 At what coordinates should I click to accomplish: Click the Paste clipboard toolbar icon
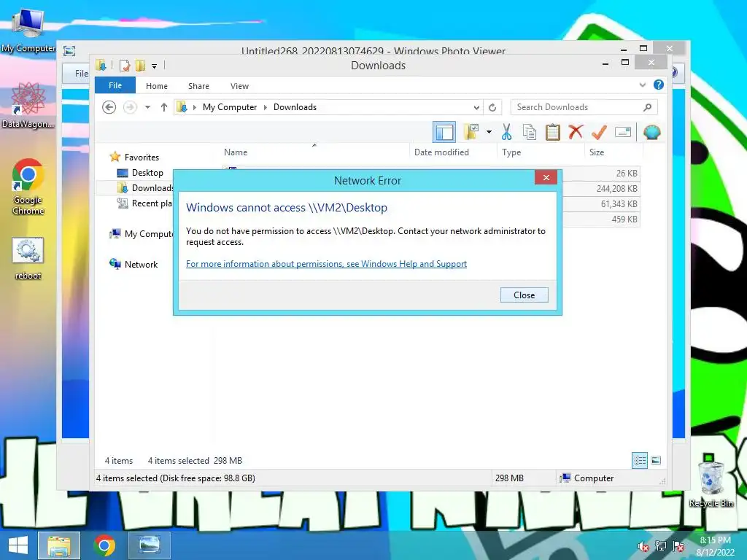(x=553, y=133)
